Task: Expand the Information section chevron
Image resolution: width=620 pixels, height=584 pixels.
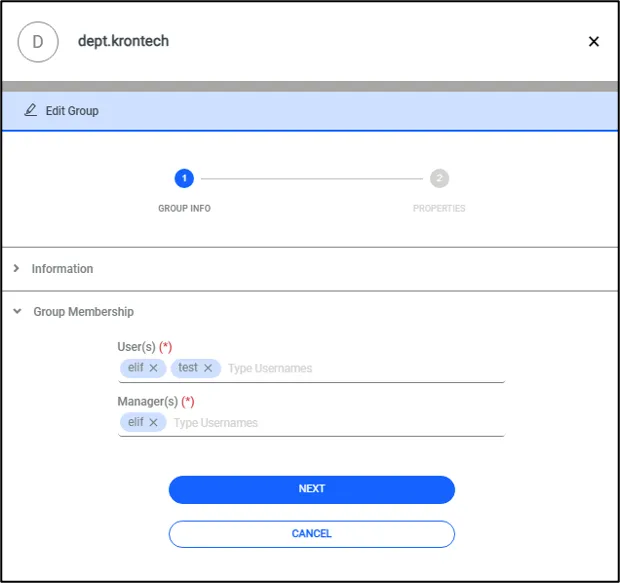Action: tap(16, 269)
